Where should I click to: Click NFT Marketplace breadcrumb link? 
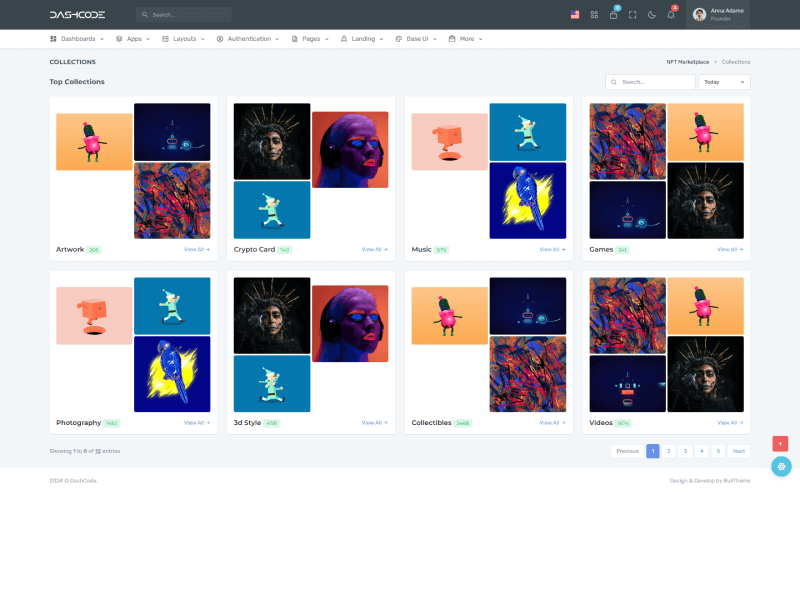click(688, 62)
